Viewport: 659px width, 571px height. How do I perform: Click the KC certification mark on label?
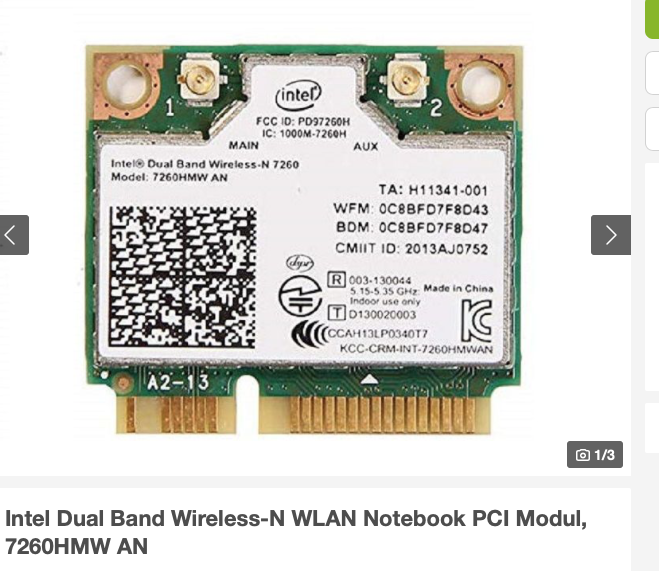point(477,321)
